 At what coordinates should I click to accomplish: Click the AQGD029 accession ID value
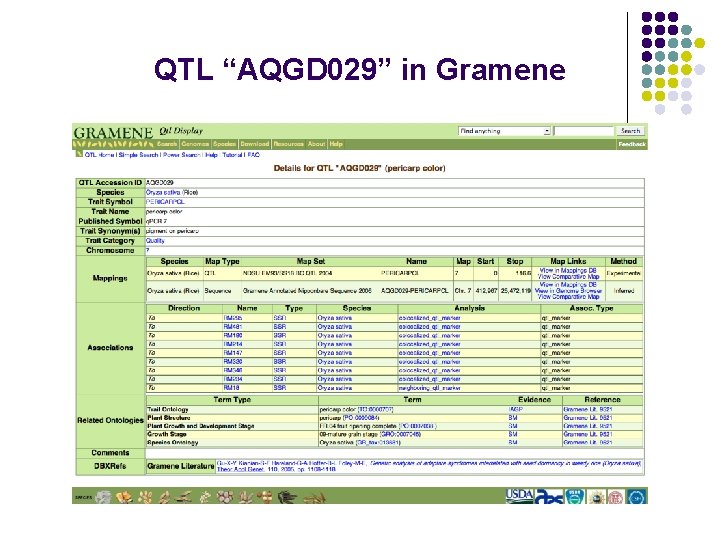pos(159,183)
